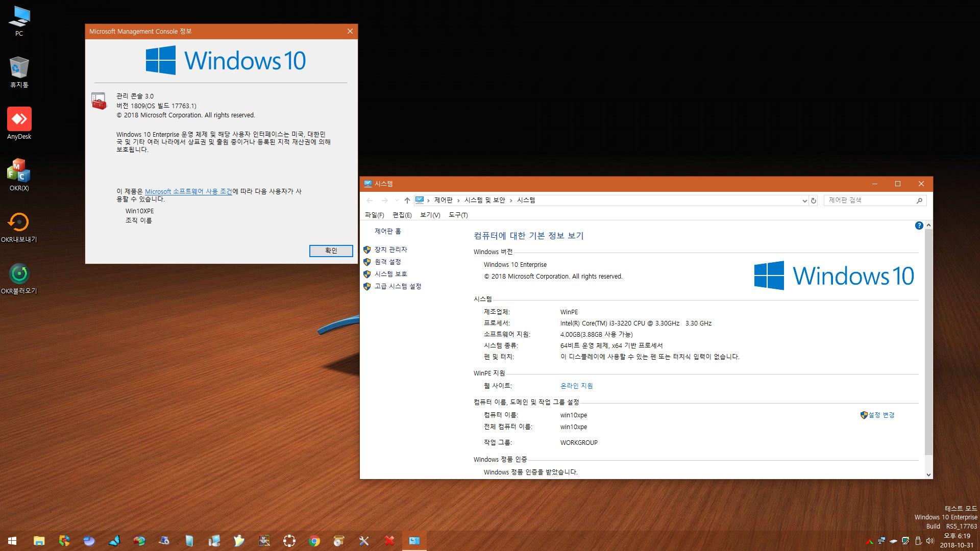
Task: Launch AnyDesk from the desktop
Action: point(19,123)
